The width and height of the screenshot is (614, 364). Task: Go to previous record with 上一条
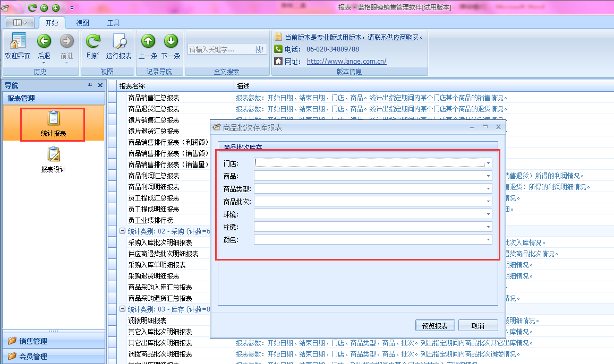[148, 42]
